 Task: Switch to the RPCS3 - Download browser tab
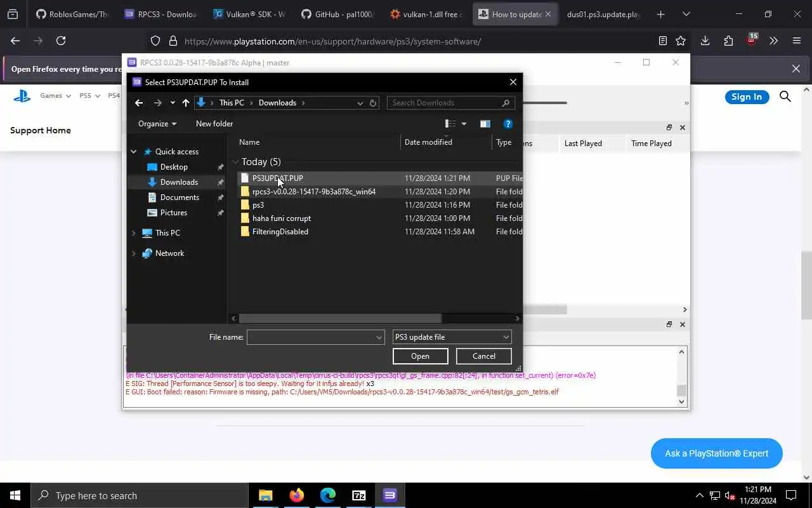[x=160, y=14]
